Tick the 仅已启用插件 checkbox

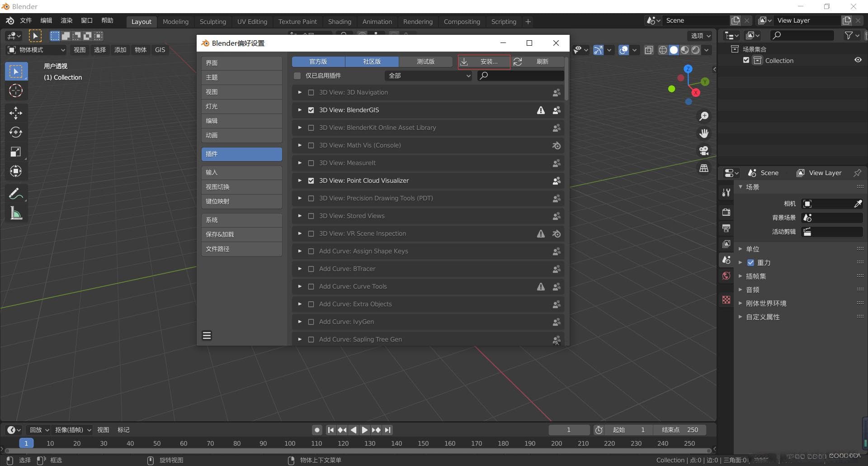pos(297,76)
